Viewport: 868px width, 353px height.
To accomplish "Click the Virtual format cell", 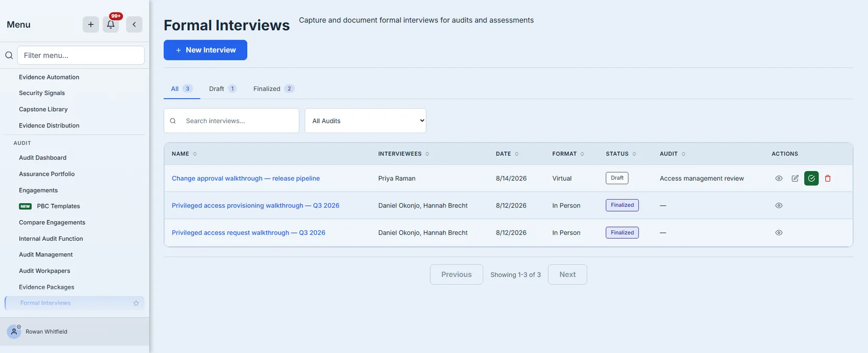I will [x=562, y=179].
